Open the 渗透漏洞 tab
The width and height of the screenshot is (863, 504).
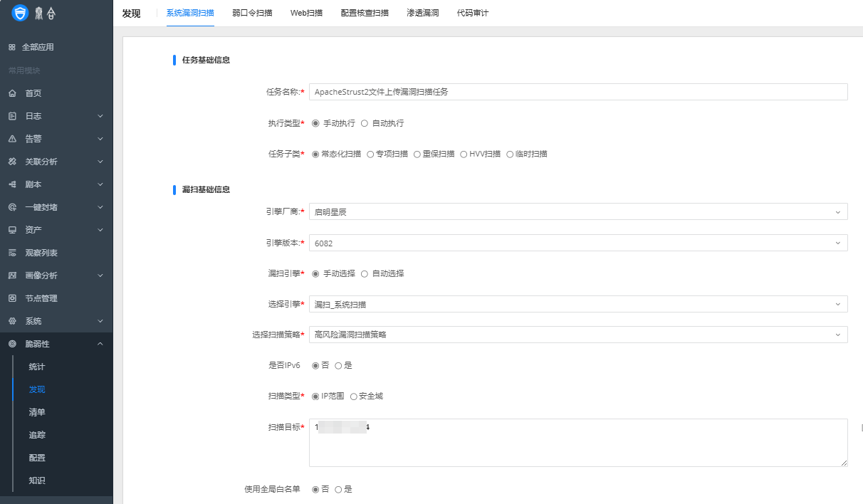pyautogui.click(x=422, y=12)
